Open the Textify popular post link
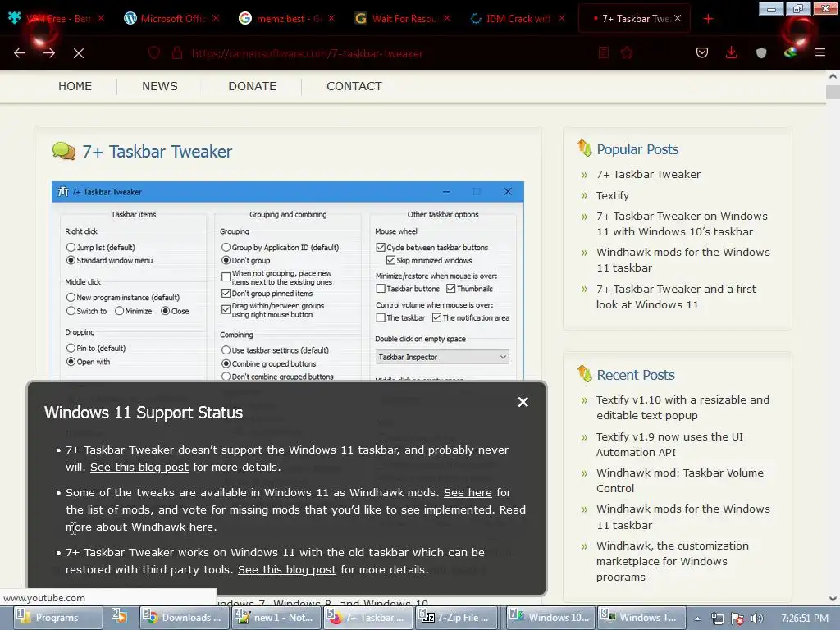Viewport: 840px width, 630px height. (612, 195)
